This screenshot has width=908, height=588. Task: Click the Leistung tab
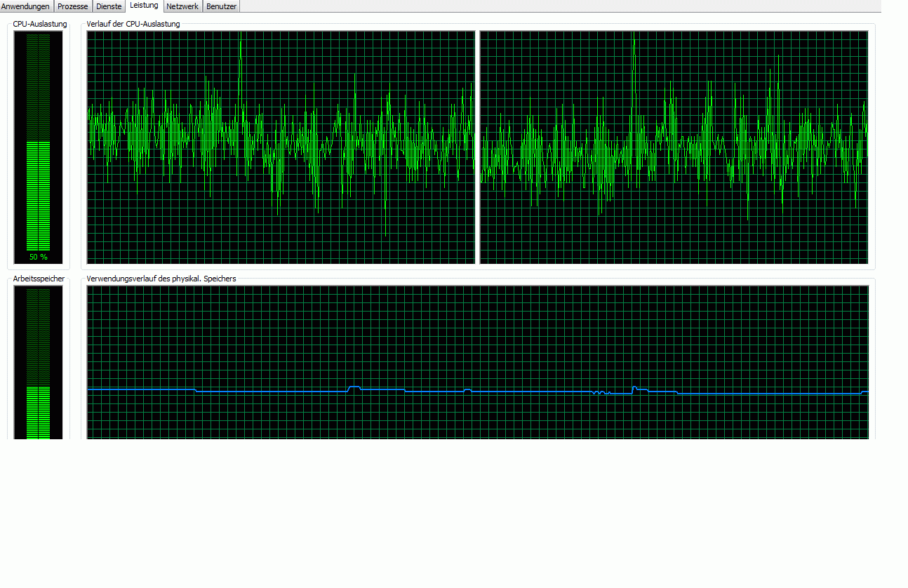tap(145, 6)
